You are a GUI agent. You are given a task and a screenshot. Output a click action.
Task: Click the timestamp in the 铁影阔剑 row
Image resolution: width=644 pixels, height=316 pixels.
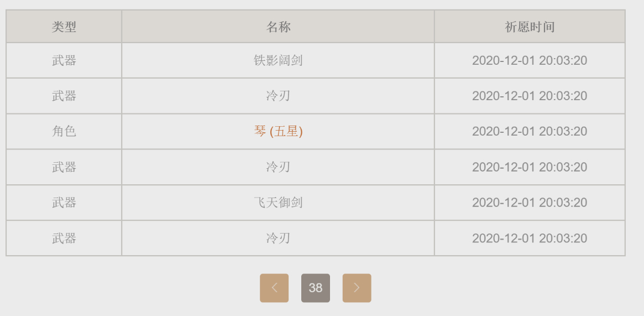pos(530,60)
